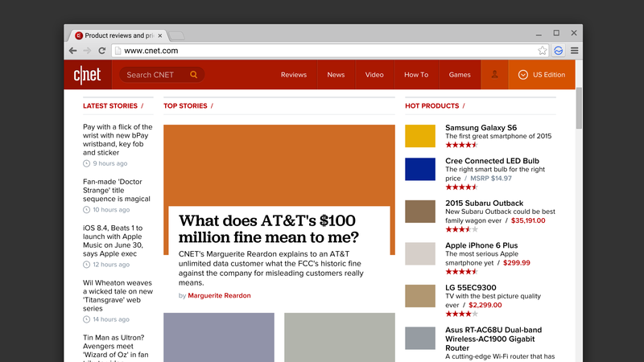
Task: Click Samsung Galaxy S6 star rating
Action: [x=461, y=145]
